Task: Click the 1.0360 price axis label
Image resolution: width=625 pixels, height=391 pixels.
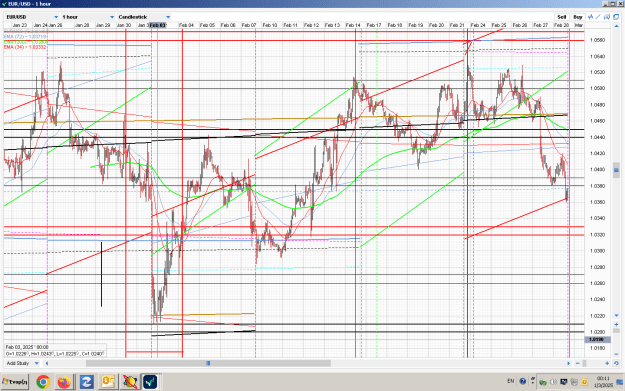Action: click(x=597, y=202)
